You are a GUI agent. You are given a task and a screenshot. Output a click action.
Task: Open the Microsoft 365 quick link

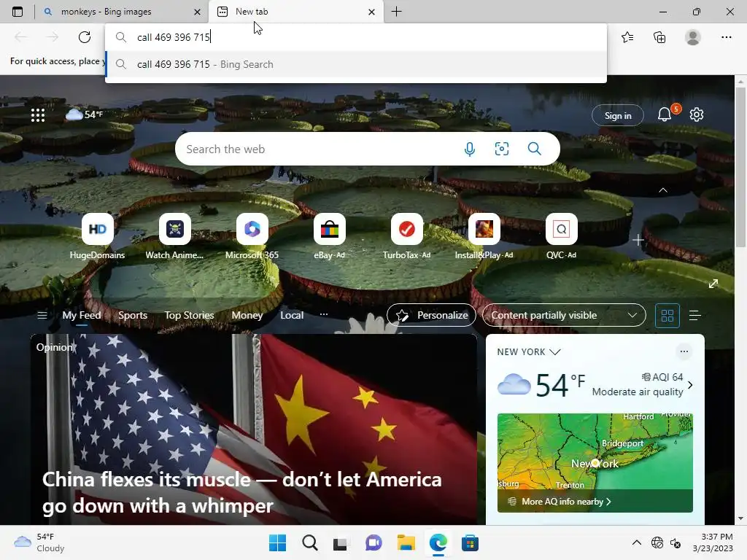click(252, 237)
